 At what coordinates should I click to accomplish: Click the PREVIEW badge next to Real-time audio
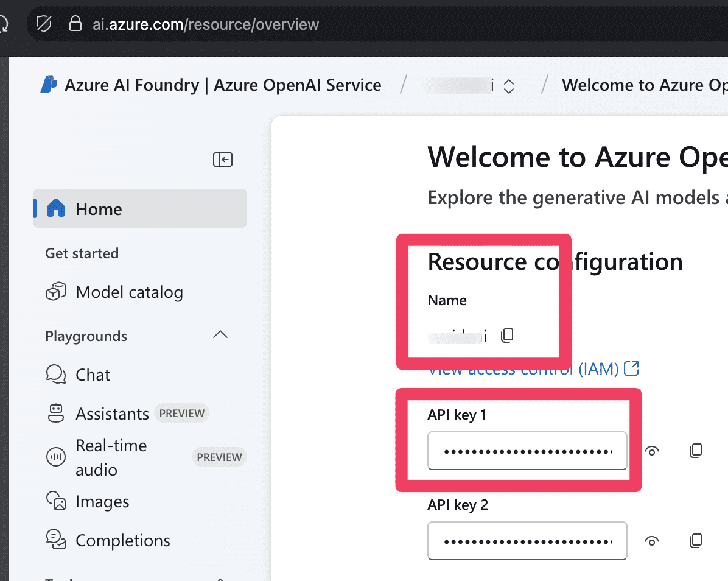219,457
